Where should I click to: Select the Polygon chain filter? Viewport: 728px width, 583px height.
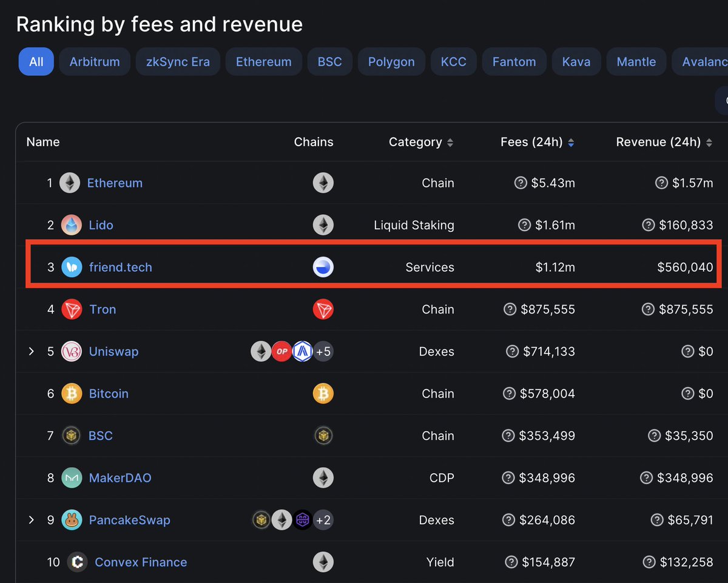coord(391,61)
